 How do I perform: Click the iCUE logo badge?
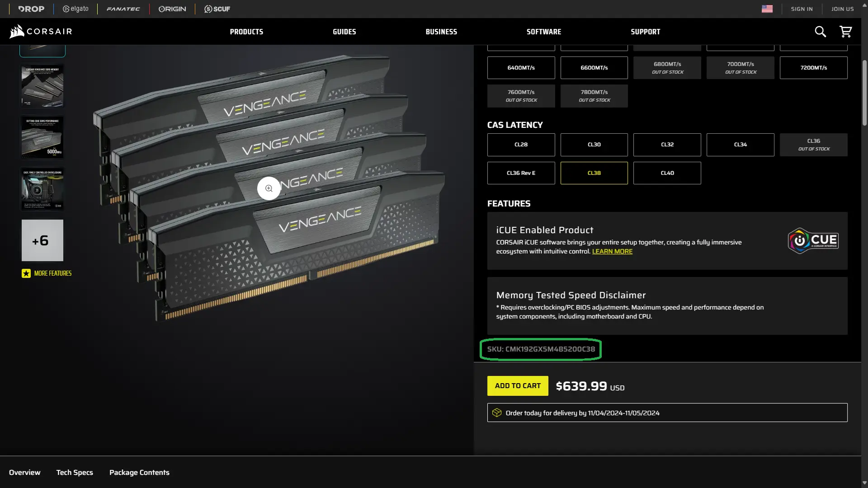(813, 241)
